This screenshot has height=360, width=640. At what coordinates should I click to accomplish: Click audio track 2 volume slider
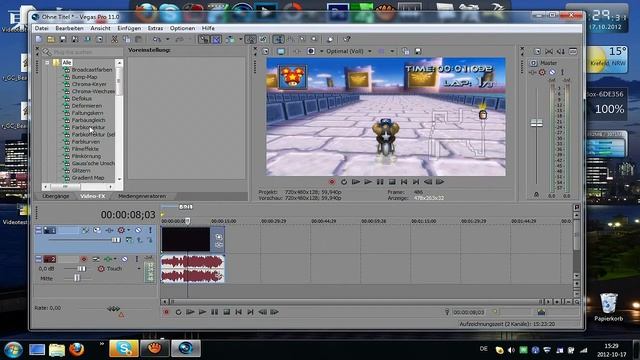[x=82, y=269]
